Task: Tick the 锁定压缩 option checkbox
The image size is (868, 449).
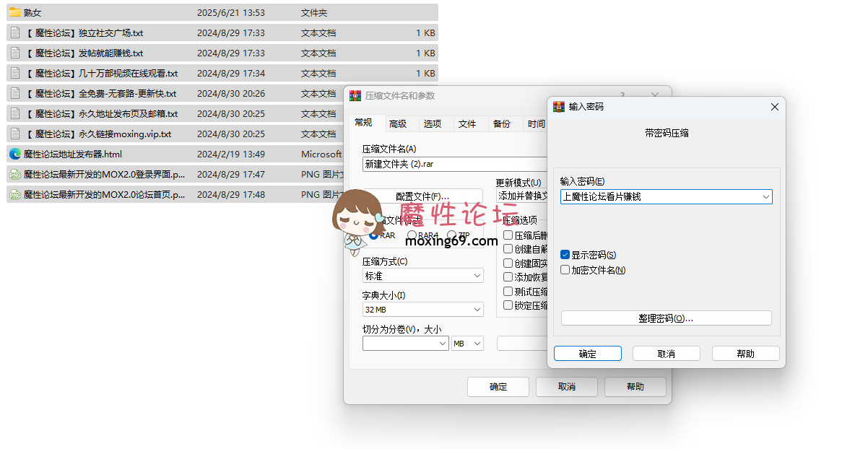Action: point(508,305)
